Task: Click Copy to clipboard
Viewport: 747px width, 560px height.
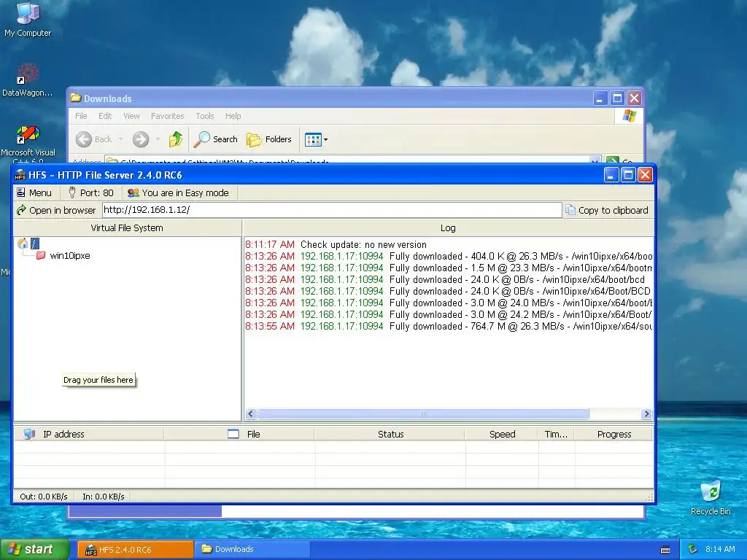Action: click(607, 210)
